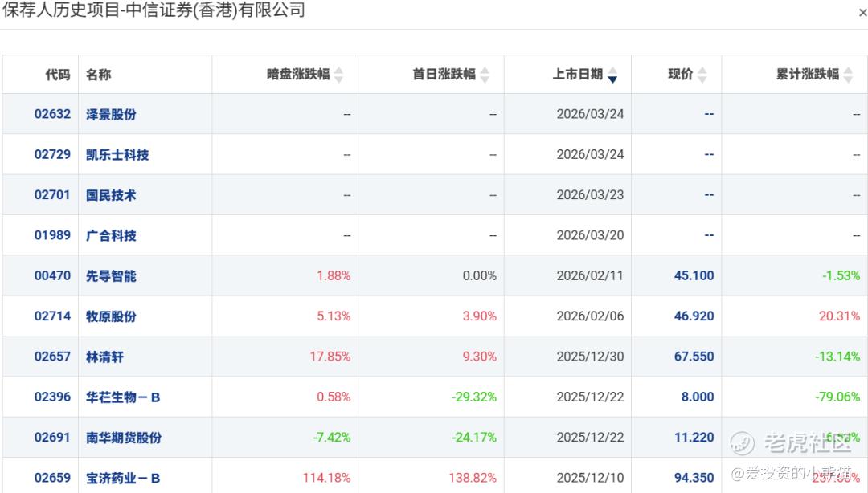Screen dimensions: 868x493
Task: Select 林清轩 first-day change 9.30%
Action: pos(479,357)
